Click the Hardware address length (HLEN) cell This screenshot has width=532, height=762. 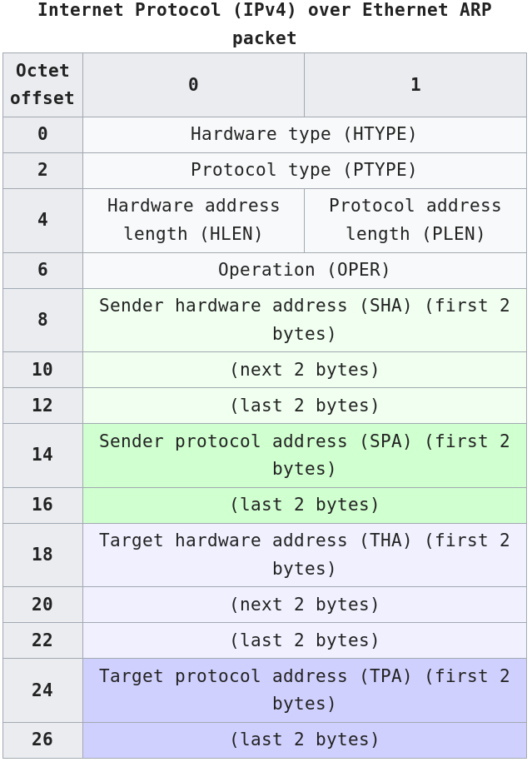tap(193, 220)
